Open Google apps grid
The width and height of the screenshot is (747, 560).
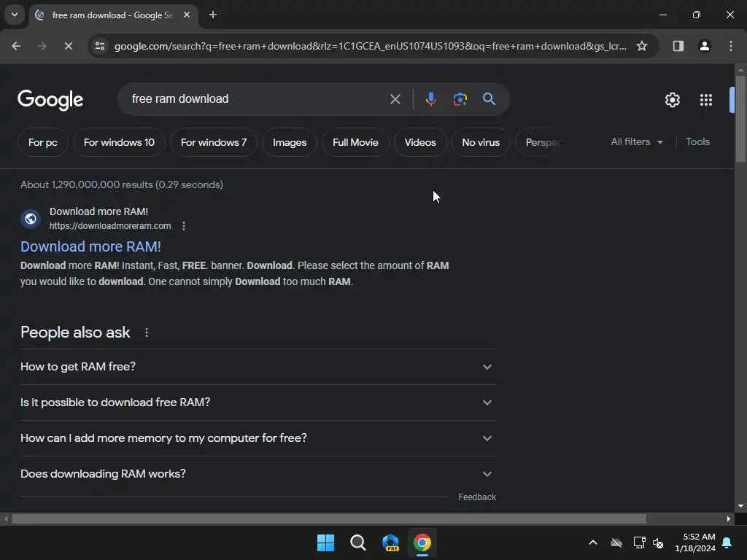click(705, 100)
